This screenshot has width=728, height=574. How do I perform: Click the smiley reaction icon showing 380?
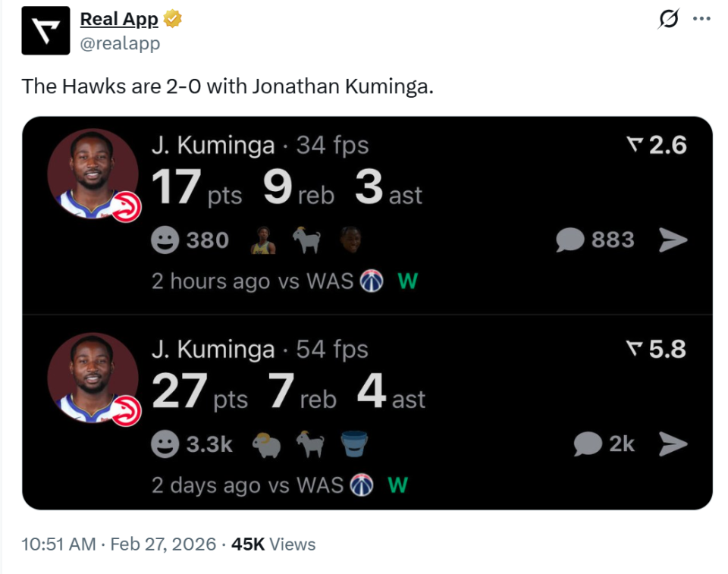pyautogui.click(x=165, y=240)
